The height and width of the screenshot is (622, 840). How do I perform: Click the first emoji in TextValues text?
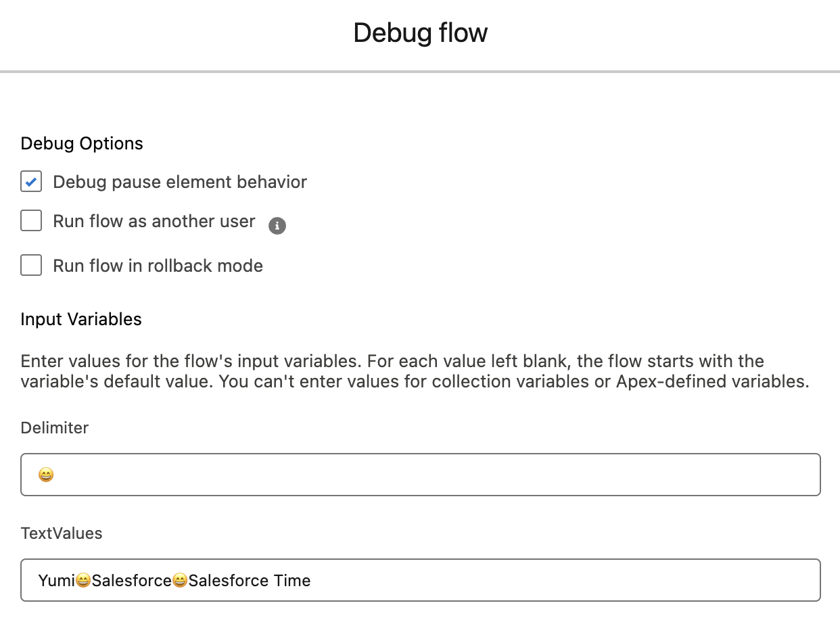click(x=83, y=580)
